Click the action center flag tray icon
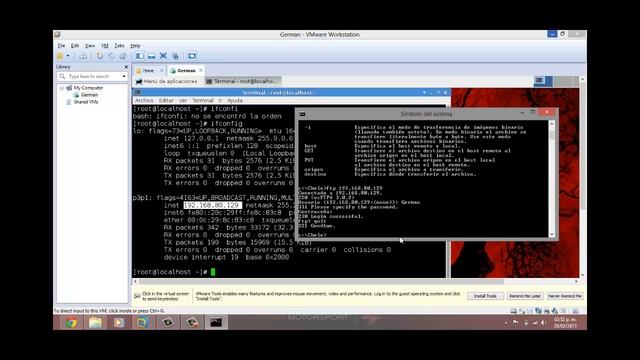 pyautogui.click(x=516, y=322)
